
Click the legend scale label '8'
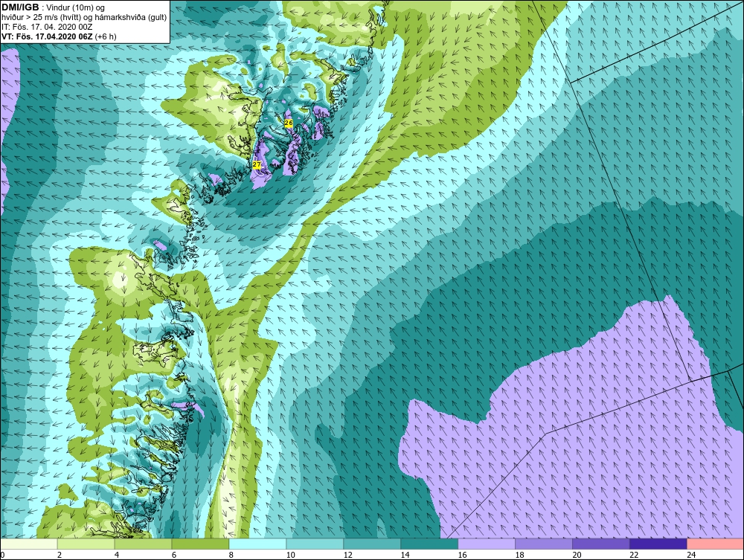coord(231,555)
